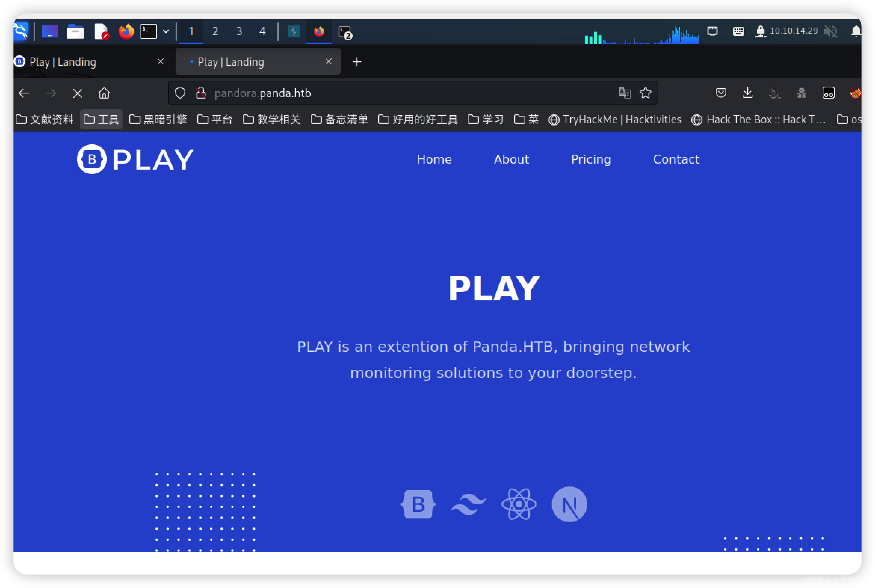Stop loading with the X button

(x=78, y=93)
